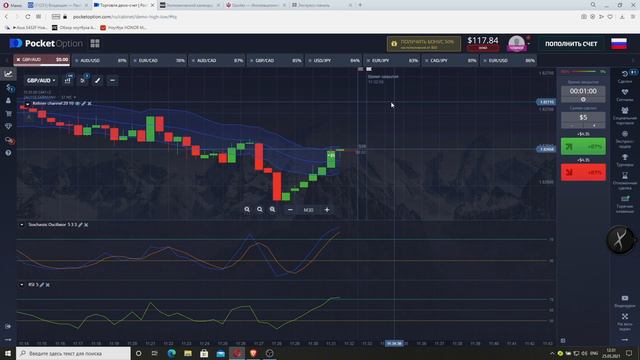Viewport: 640px width, 360px height.
Task: Edit the RSI indicator settings pencil
Action: (x=42, y=285)
